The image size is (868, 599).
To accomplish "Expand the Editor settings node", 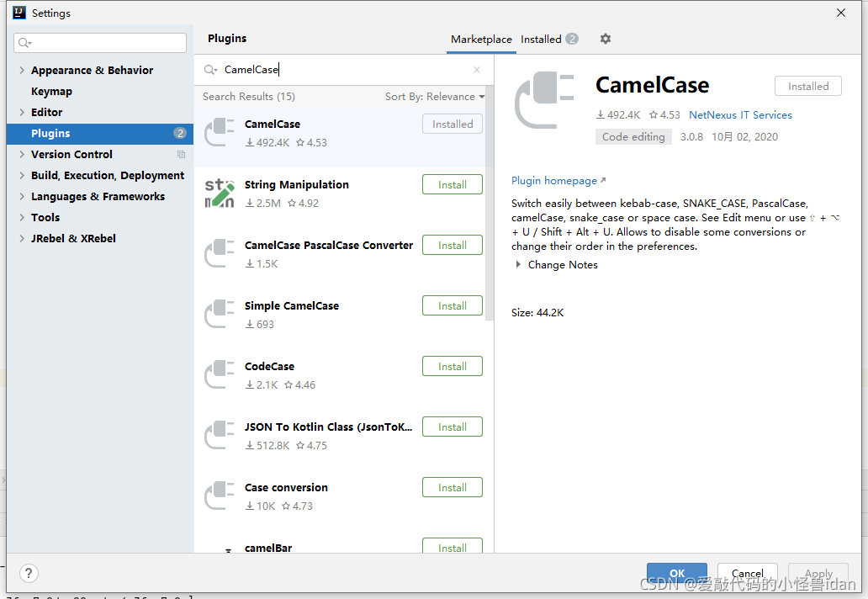I will [x=22, y=113].
